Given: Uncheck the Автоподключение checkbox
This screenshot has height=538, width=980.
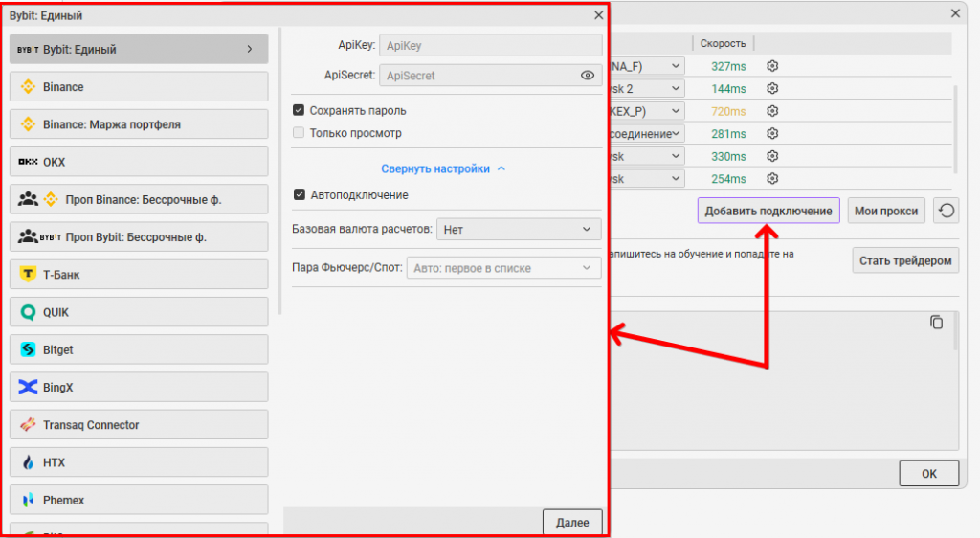Looking at the screenshot, I should 299,194.
